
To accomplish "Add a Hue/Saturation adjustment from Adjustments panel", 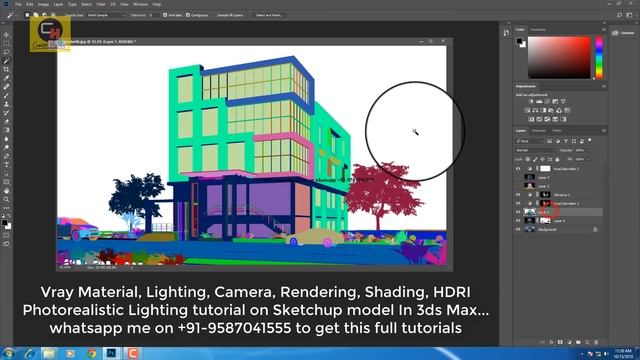I will [x=527, y=110].
